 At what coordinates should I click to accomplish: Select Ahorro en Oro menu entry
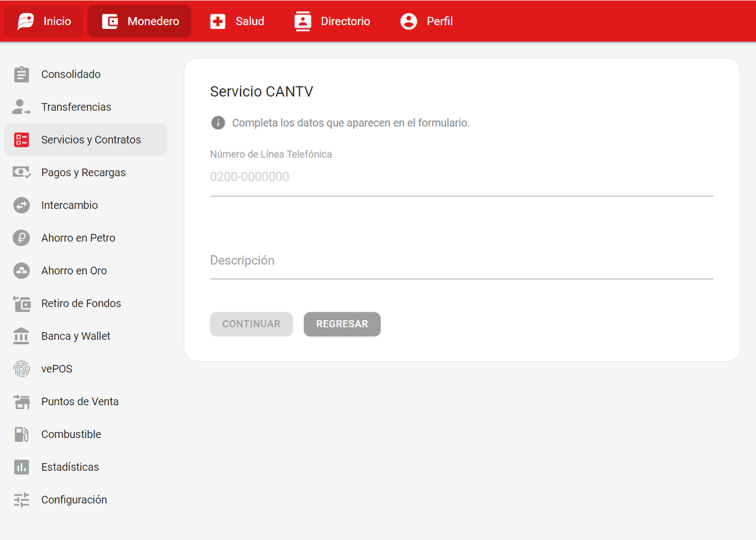click(86, 271)
